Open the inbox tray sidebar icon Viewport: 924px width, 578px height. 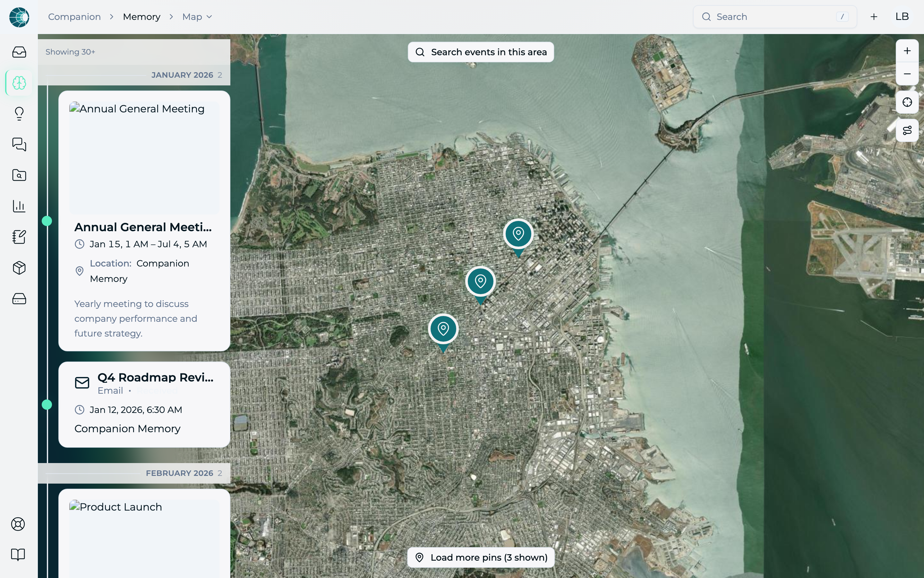tap(19, 52)
